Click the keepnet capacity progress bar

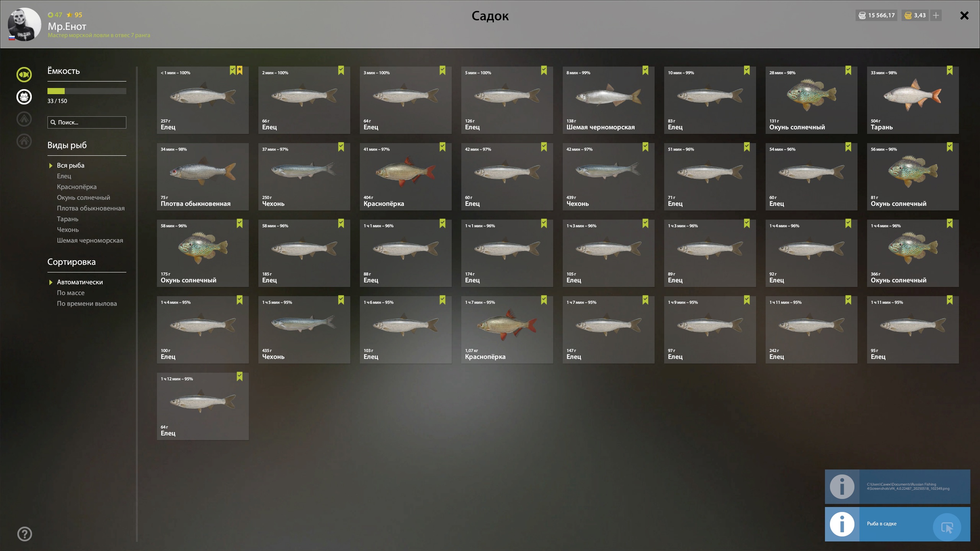point(87,91)
